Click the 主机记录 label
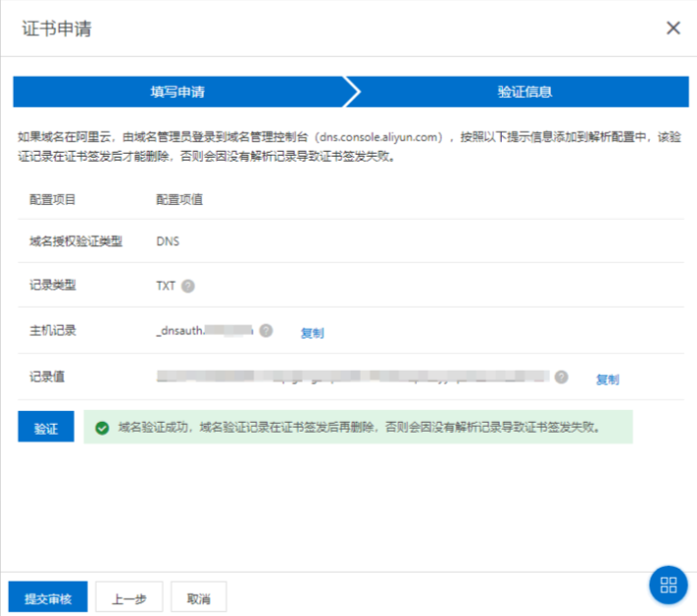697x616 pixels. (53, 330)
